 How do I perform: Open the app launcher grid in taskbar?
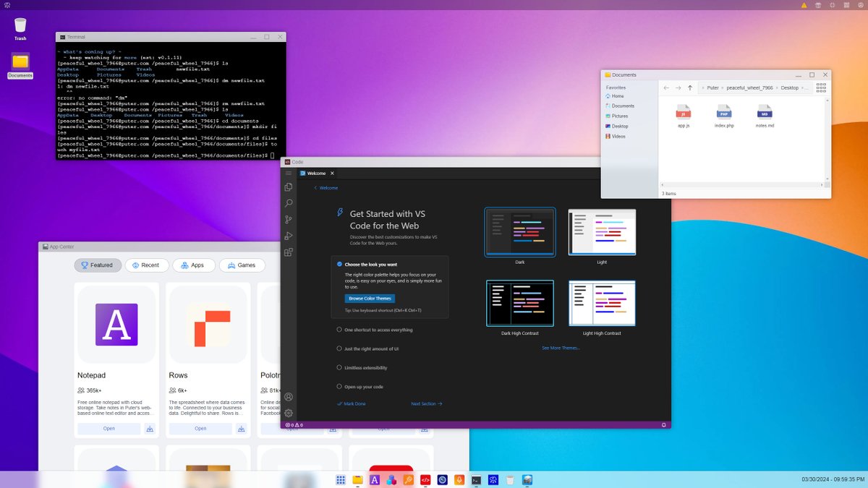(341, 479)
